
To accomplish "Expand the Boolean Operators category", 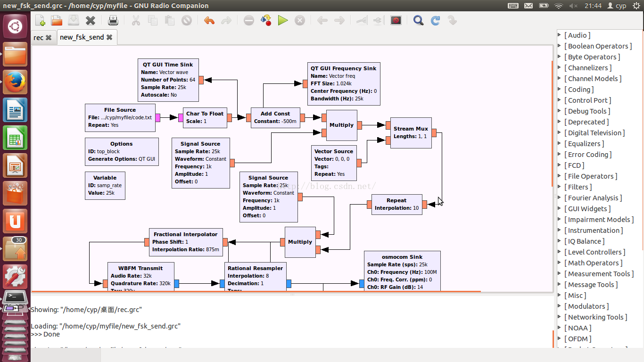I will 560,46.
